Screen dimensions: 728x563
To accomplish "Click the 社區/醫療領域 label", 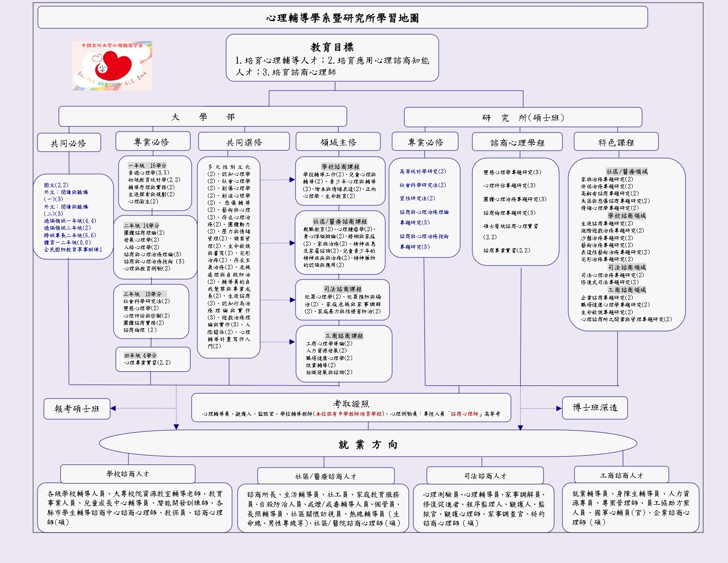I will pos(627,171).
